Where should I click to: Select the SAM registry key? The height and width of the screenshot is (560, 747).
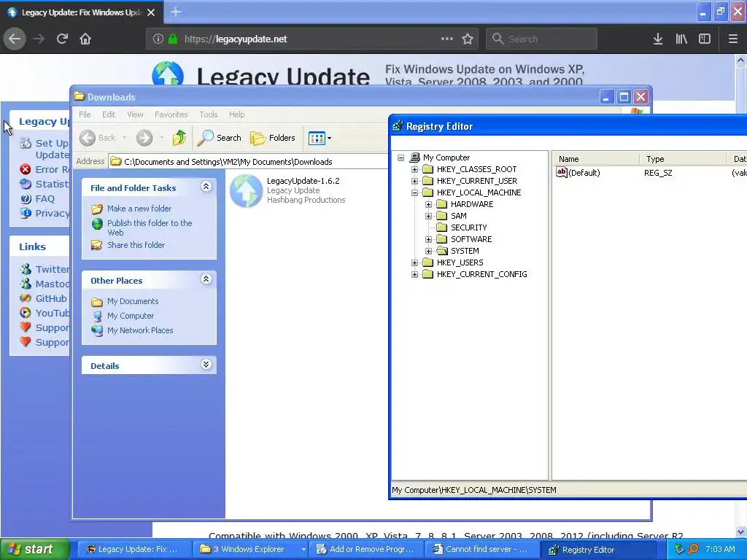459,216
